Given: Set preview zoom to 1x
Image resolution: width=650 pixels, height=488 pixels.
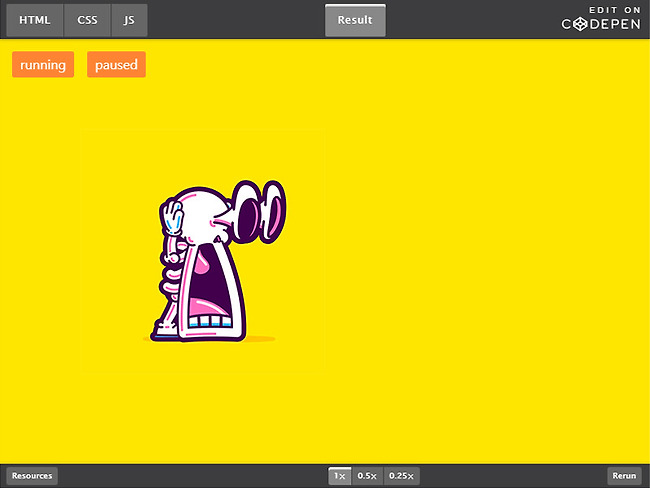Looking at the screenshot, I should (340, 476).
